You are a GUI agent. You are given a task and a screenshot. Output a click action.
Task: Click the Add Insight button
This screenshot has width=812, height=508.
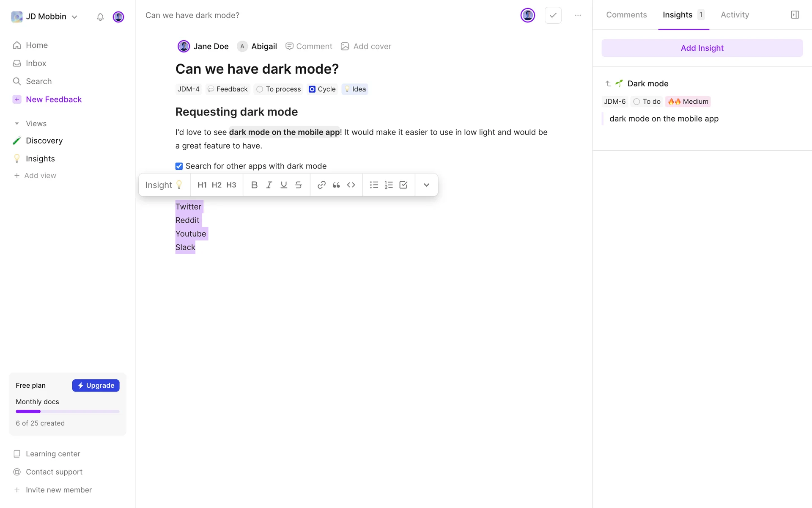coord(702,48)
